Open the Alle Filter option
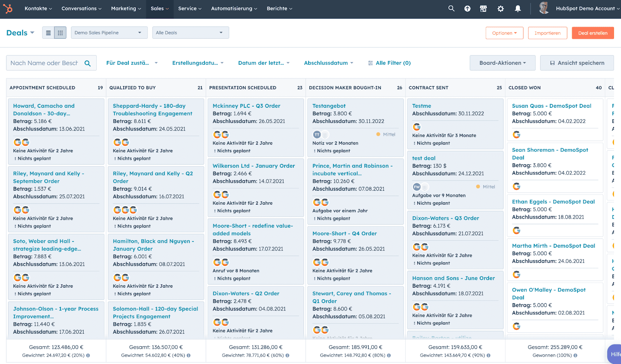 (389, 63)
